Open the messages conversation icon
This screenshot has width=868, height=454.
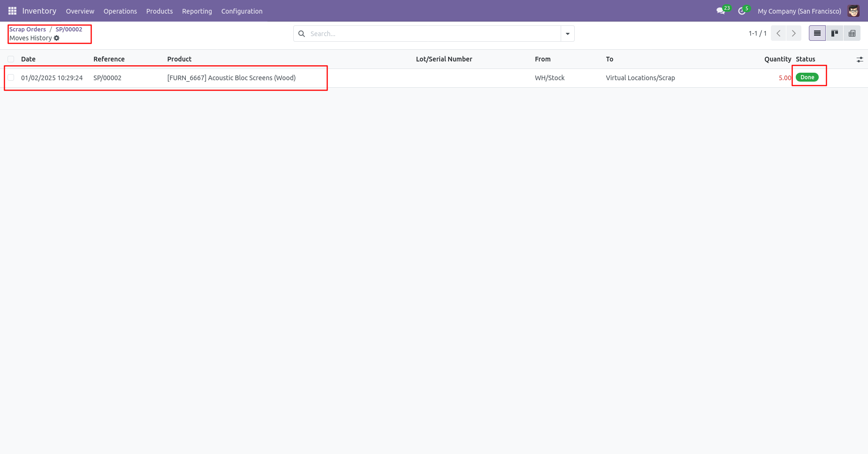tap(721, 11)
